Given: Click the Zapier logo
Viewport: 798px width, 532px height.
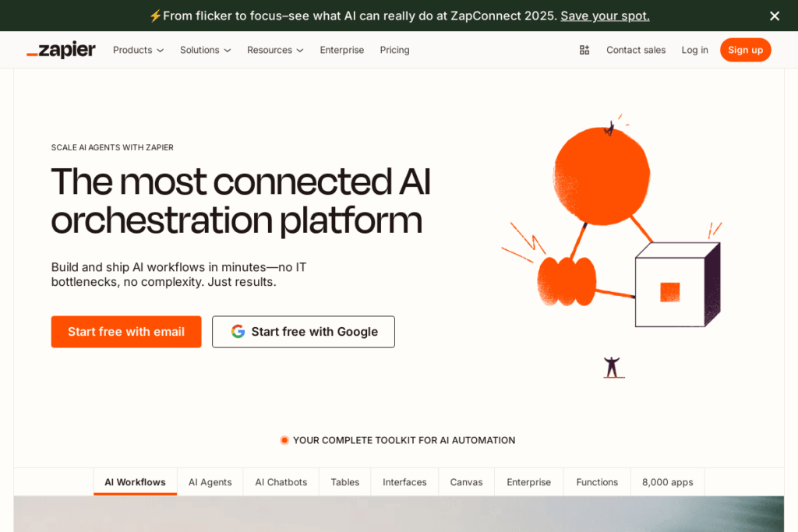Looking at the screenshot, I should tap(61, 49).
